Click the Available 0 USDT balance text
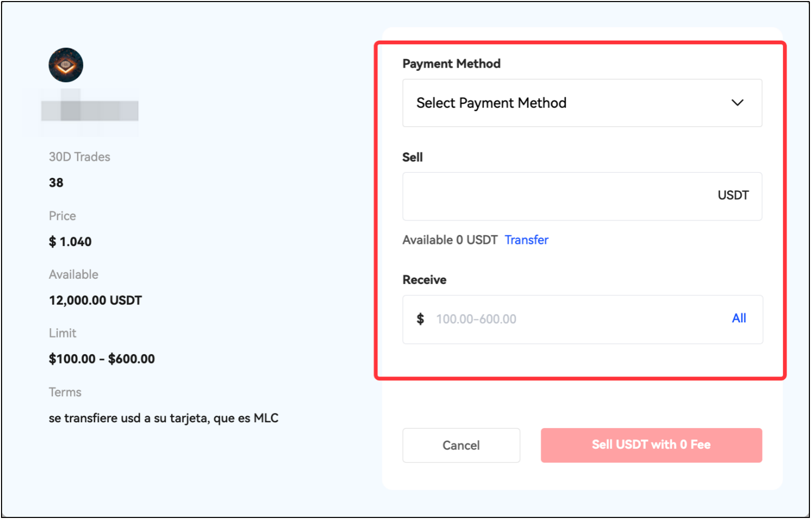The height and width of the screenshot is (519, 812). tap(450, 240)
